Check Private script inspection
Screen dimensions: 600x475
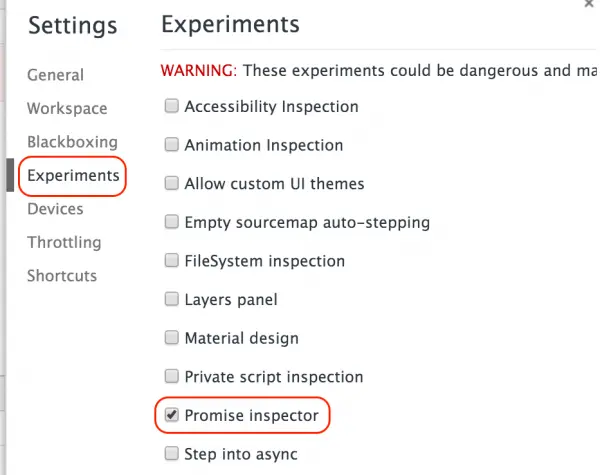(172, 377)
